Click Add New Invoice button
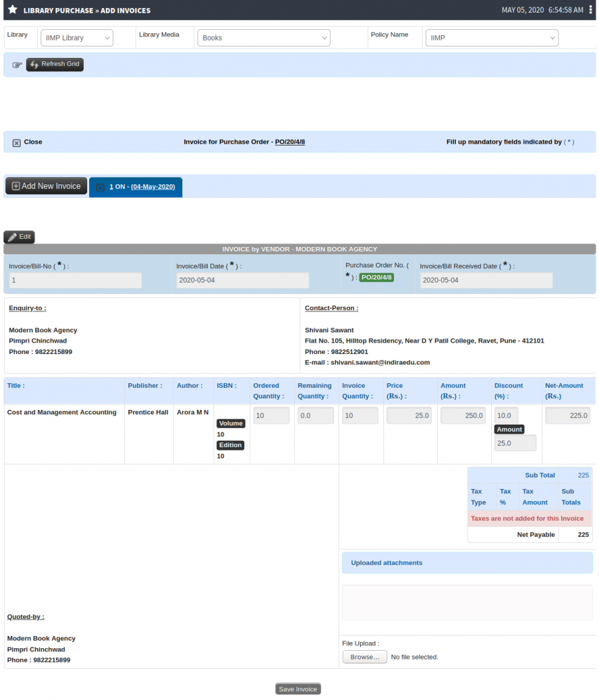 (x=47, y=186)
